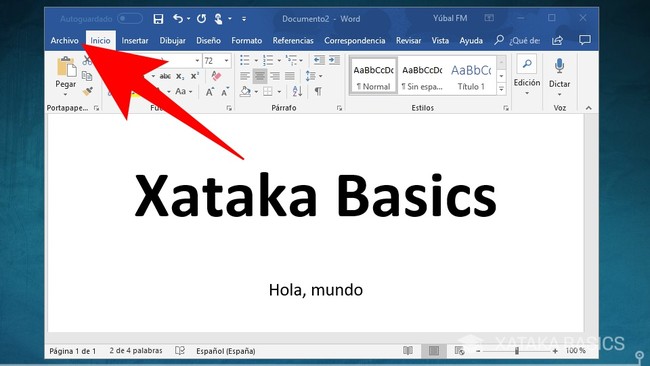This screenshot has height=366, width=650.
Task: Toggle subscript x₂ formatting
Action: click(180, 77)
